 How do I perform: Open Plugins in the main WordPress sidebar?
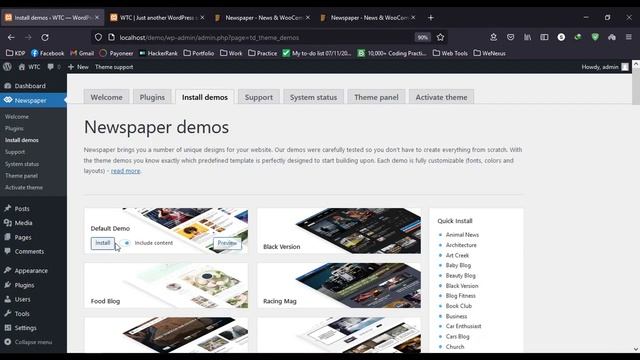point(24,285)
